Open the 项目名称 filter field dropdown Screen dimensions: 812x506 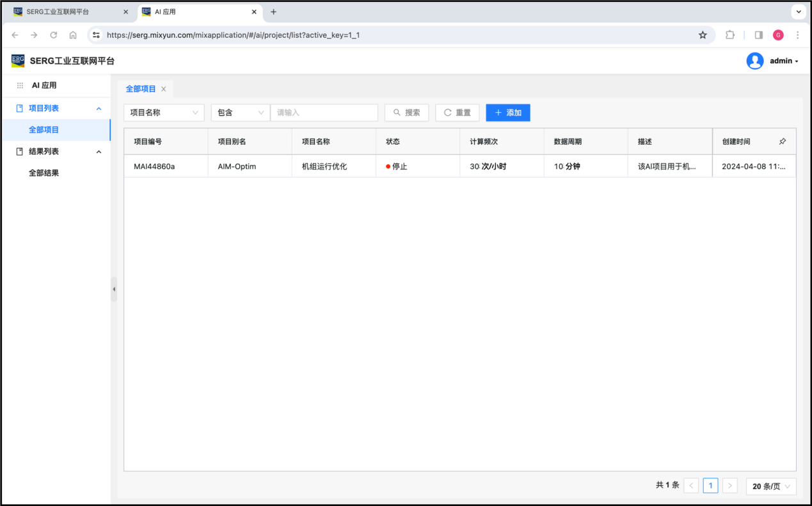(164, 113)
